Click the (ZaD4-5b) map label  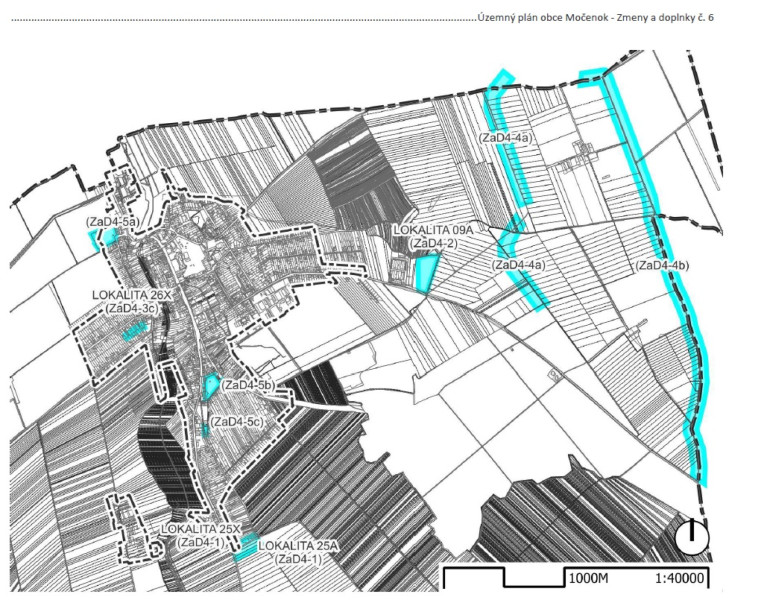click(250, 385)
